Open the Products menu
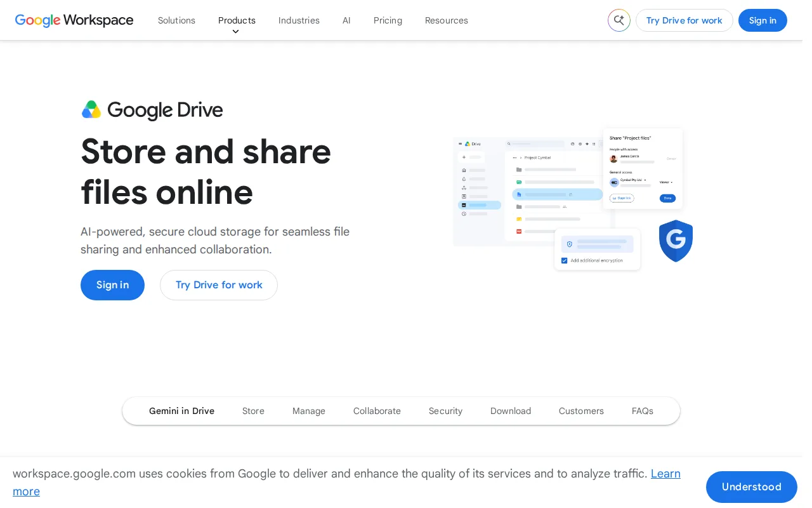This screenshot has height=508, width=812. point(237,20)
